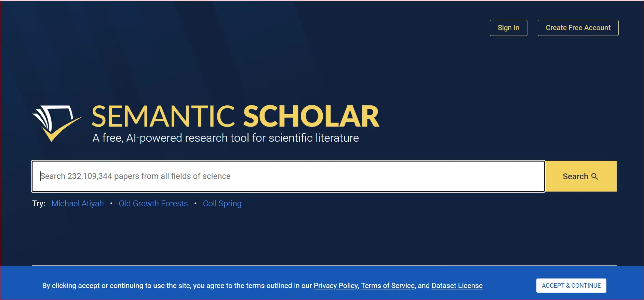Image resolution: width=644 pixels, height=300 pixels.
Task: Select the Old Growth Forests suggestion
Action: 153,204
